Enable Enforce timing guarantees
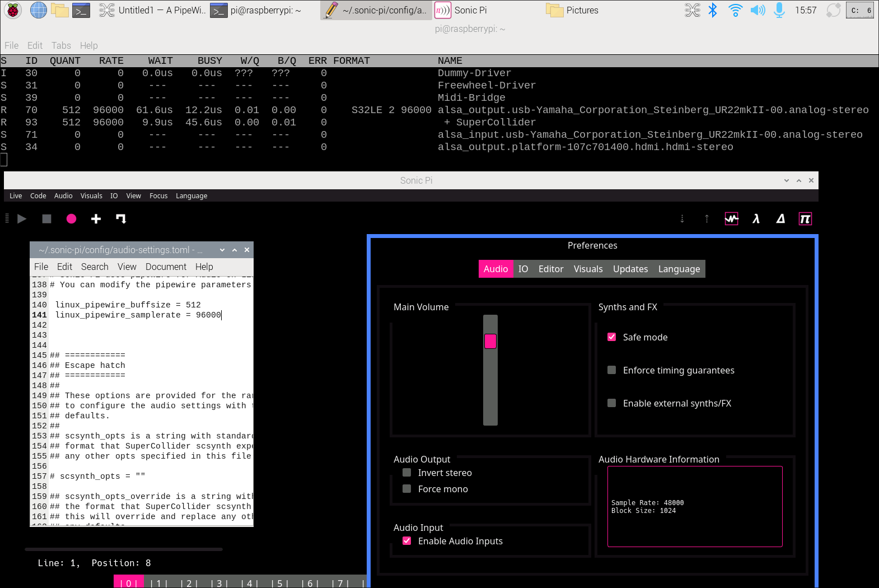 click(x=612, y=370)
